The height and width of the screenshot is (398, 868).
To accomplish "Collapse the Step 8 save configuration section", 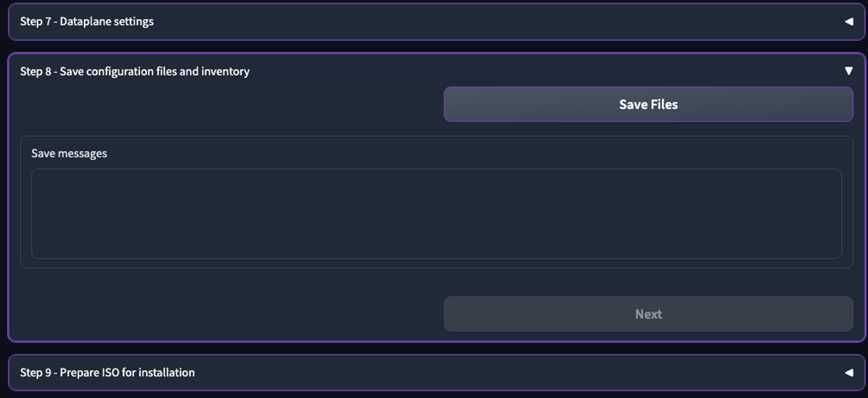I will click(135, 71).
